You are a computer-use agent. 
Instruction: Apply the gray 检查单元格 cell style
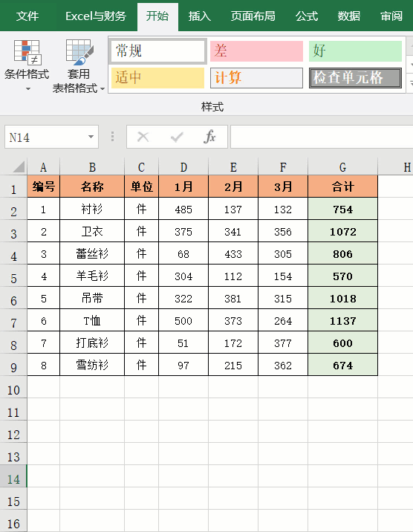pyautogui.click(x=355, y=78)
